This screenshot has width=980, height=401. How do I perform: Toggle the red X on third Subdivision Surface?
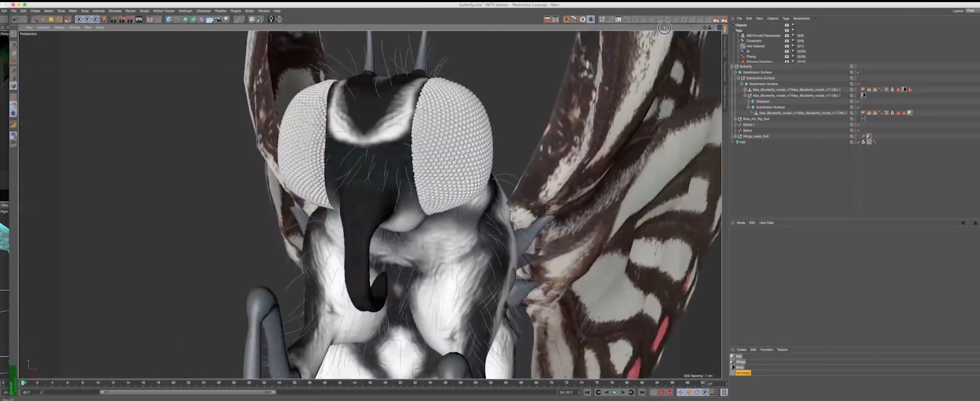858,84
